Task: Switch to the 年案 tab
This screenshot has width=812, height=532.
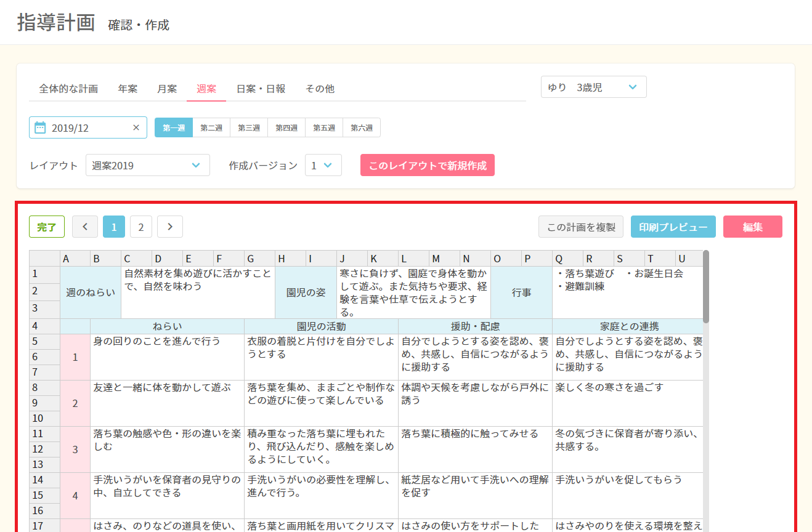Action: (x=128, y=89)
